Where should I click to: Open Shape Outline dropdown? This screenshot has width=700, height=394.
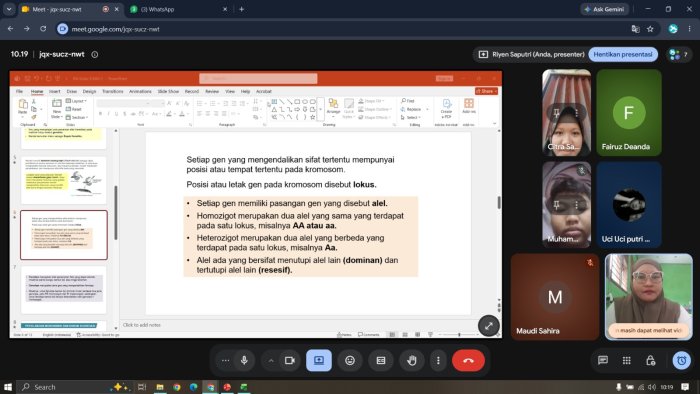tap(374, 109)
